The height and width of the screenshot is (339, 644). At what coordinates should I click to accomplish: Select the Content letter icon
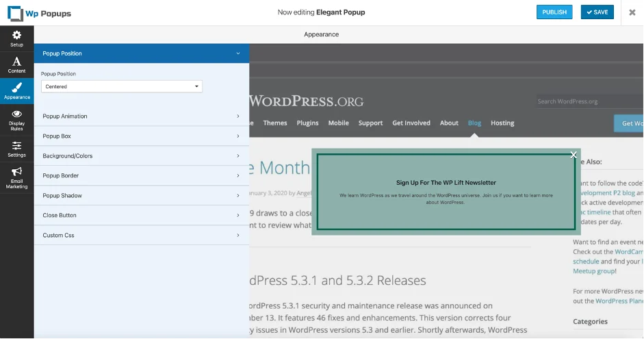(x=16, y=62)
